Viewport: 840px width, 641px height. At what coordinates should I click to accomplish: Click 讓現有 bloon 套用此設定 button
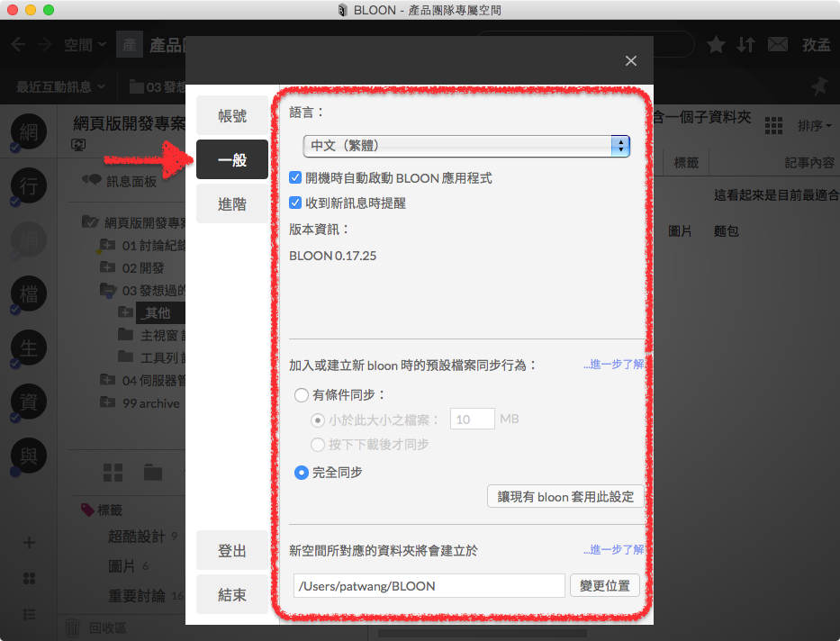(565, 496)
